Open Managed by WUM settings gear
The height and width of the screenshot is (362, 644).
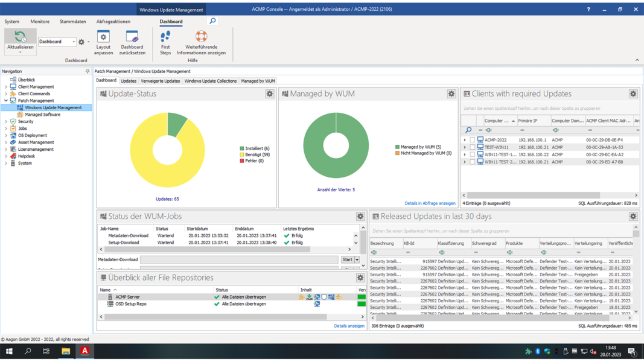[x=451, y=94]
